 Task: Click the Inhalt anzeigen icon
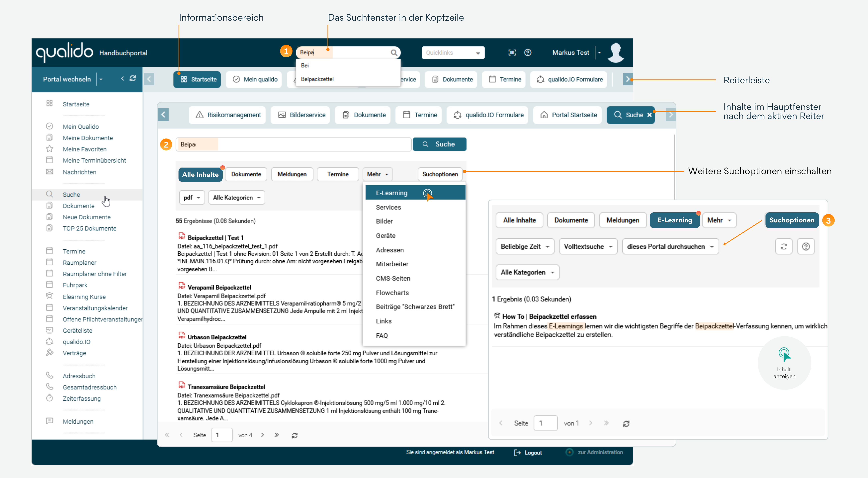(784, 355)
